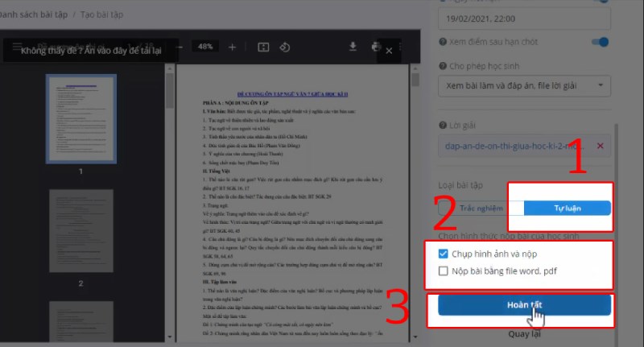Uncheck Chụp hình ảnh và nộp checkbox
Viewport: 644px width, 347px height.
(444, 254)
